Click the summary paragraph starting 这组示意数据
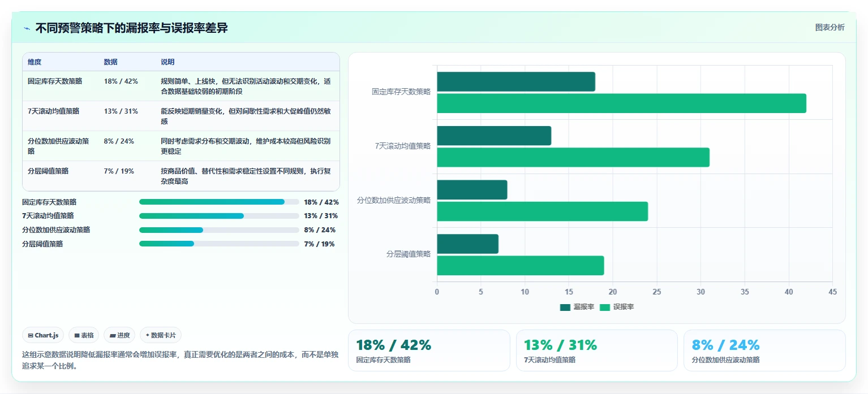This screenshot has height=394, width=868. pos(181,360)
